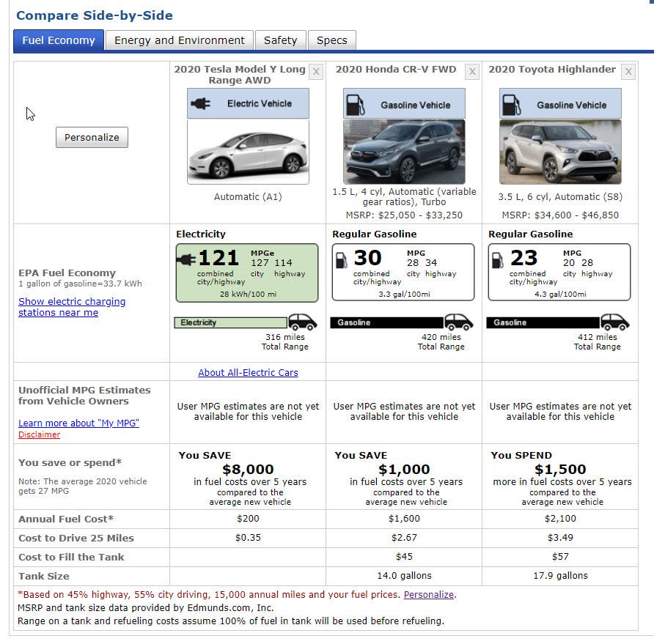
Task: Click the Tesla Model Y photo
Action: click(248, 152)
